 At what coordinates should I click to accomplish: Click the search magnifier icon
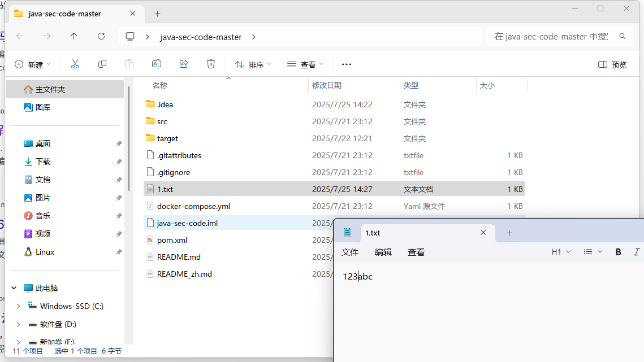[623, 37]
